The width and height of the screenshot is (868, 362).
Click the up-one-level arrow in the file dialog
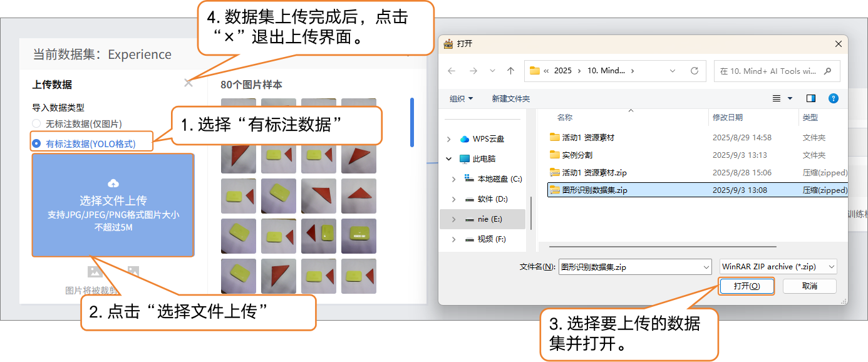[510, 71]
